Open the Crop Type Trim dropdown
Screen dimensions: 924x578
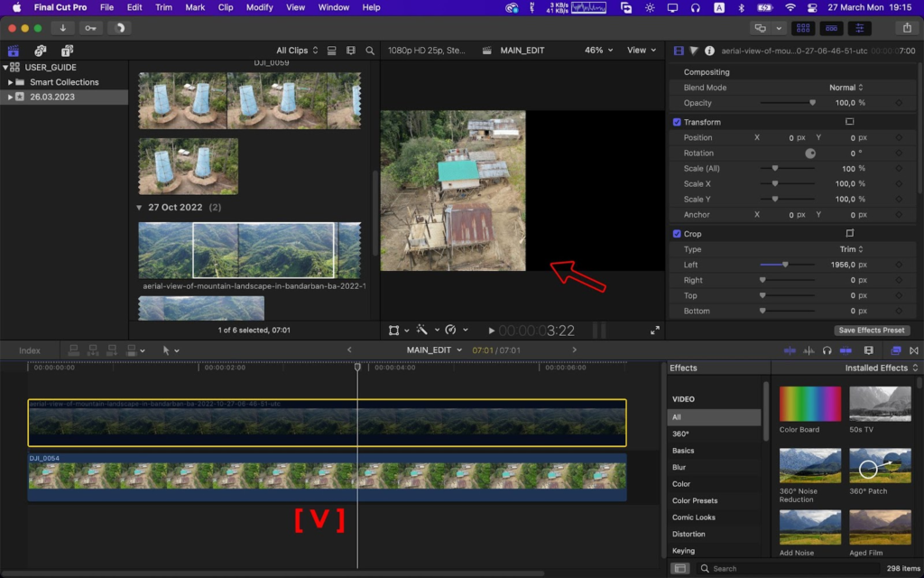tap(852, 249)
